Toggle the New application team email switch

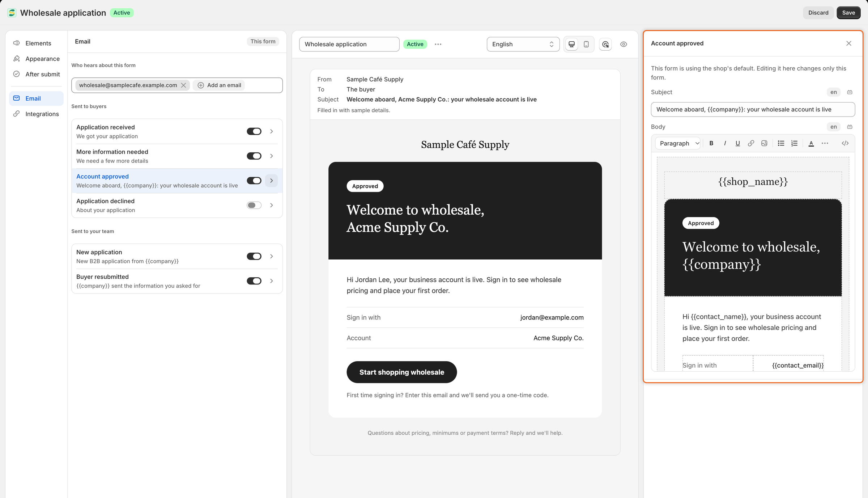pyautogui.click(x=254, y=256)
